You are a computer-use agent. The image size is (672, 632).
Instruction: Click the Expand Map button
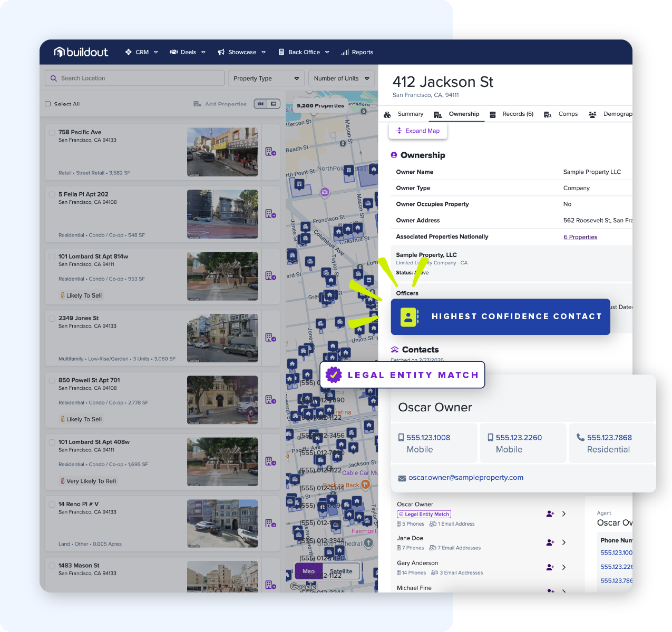click(x=418, y=131)
